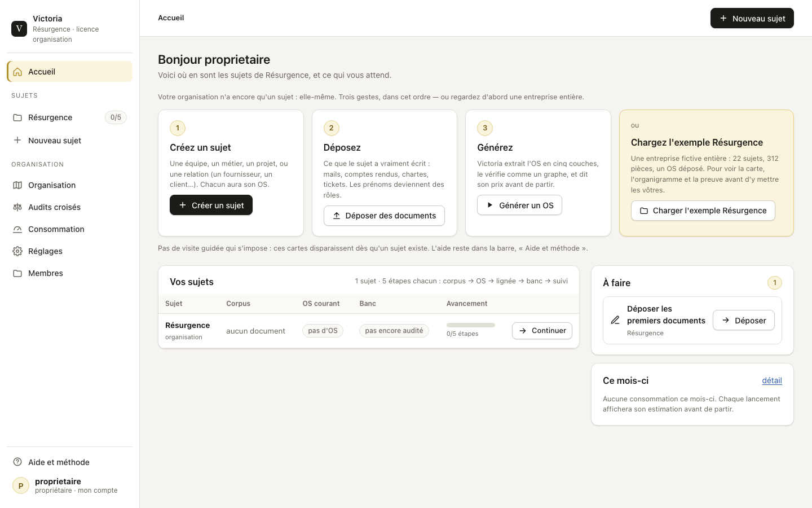
Task: Click the home icon beside Accueil
Action: (17, 72)
